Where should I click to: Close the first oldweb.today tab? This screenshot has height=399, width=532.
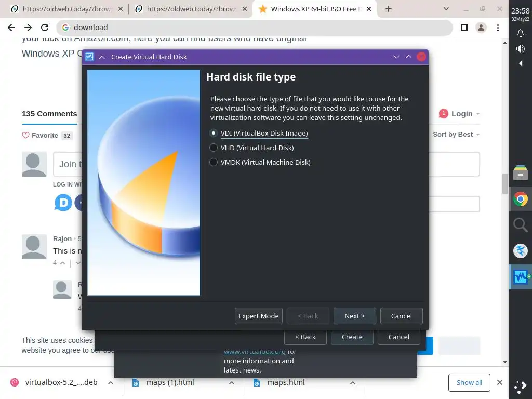[121, 9]
